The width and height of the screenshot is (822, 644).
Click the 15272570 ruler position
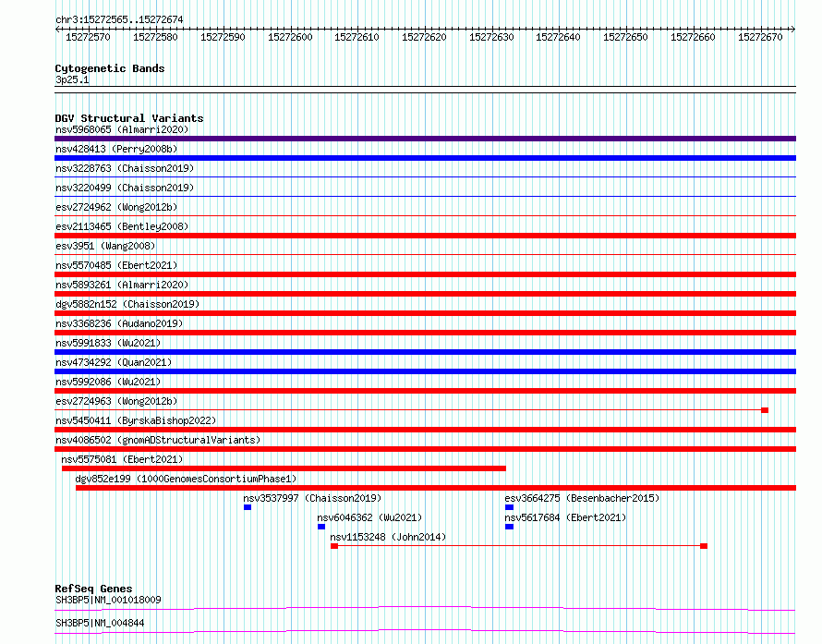(x=88, y=37)
